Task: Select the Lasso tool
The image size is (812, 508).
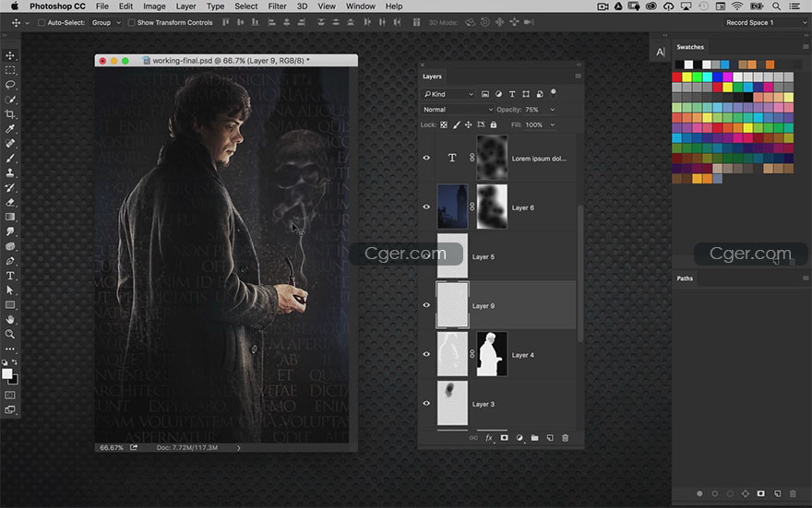Action: pyautogui.click(x=10, y=84)
